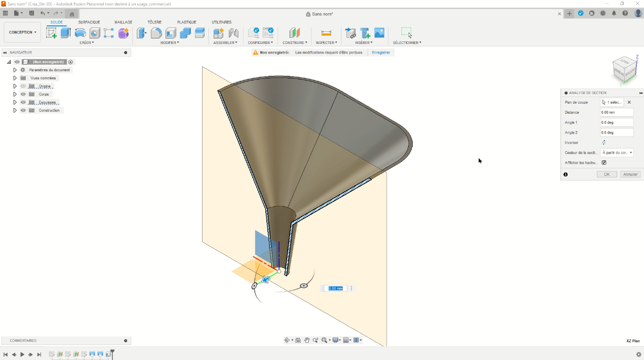The width and height of the screenshot is (644, 360).
Task: Click the Distance input field
Action: point(616,112)
